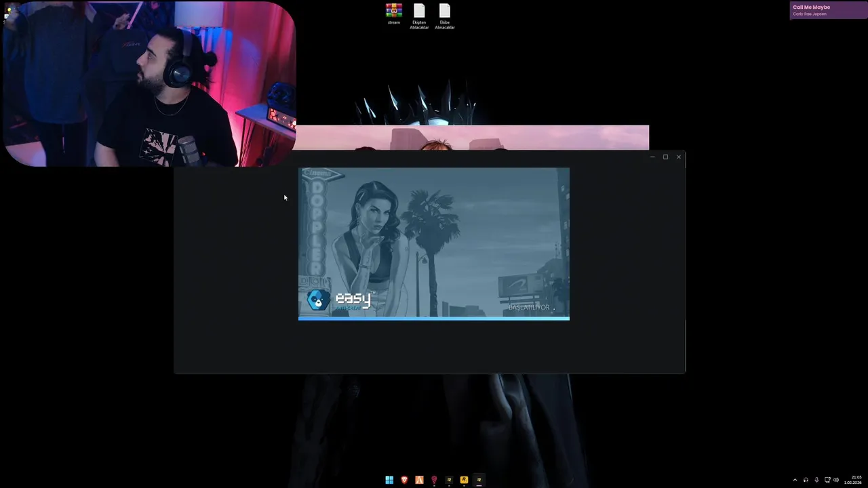Screen dimensions: 868x488
Task: Open the Brave browser taskbar icon
Action: 404,480
